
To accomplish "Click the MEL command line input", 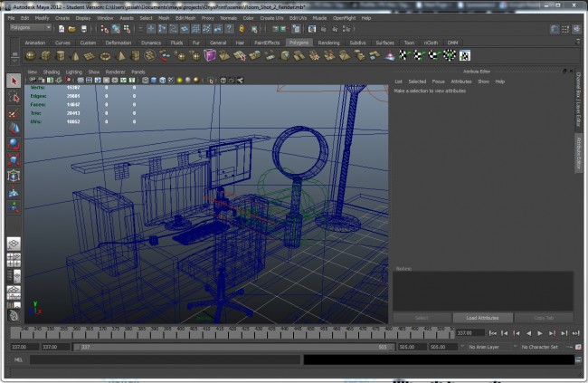I will pyautogui.click(x=165, y=359).
